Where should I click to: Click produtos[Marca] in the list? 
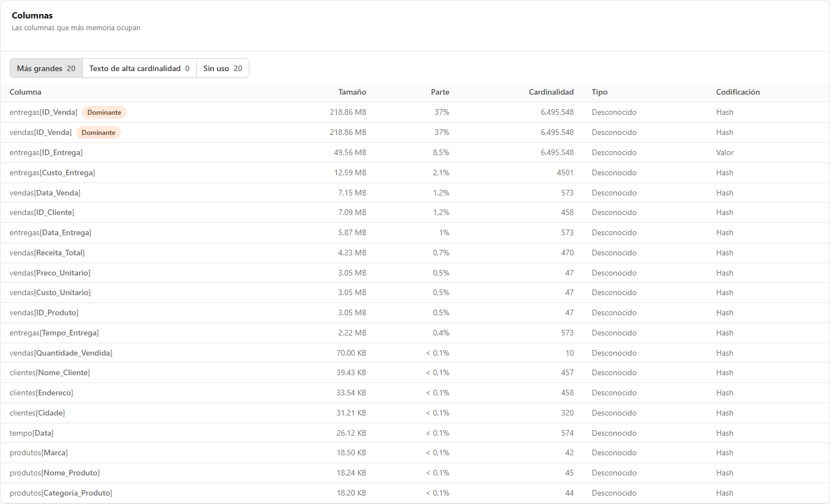coord(39,452)
